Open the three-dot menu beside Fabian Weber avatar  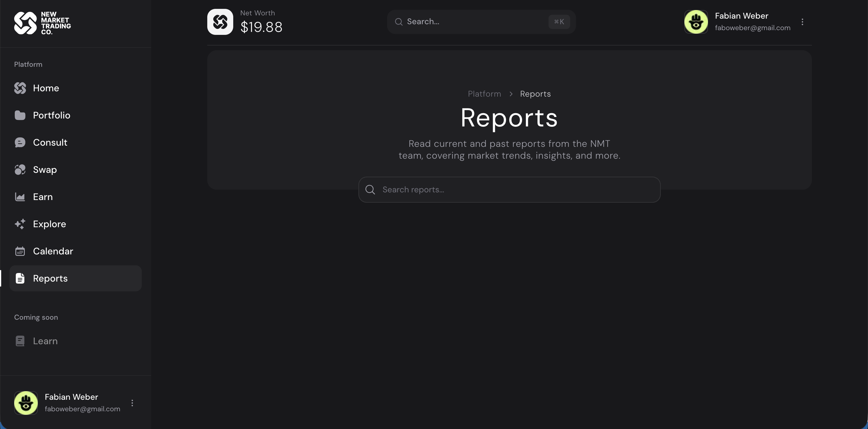(x=802, y=22)
